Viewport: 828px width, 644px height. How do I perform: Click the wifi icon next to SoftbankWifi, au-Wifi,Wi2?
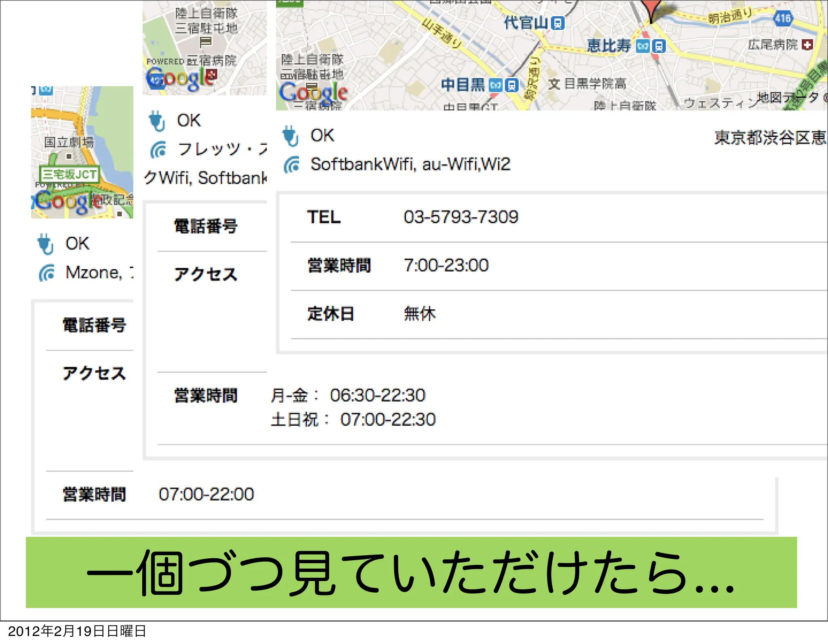tap(291, 165)
